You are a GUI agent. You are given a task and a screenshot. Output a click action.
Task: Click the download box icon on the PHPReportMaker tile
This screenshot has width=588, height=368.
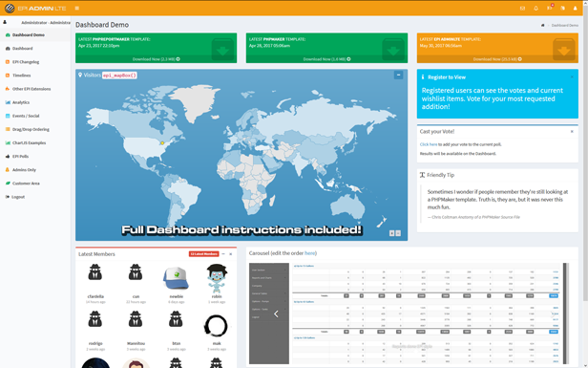(x=223, y=49)
